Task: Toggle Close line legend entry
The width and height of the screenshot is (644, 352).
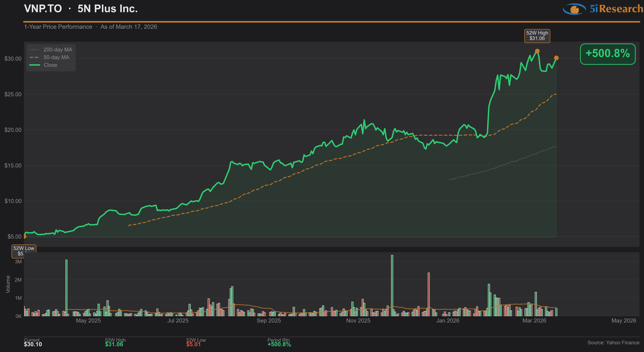Action: pyautogui.click(x=51, y=65)
